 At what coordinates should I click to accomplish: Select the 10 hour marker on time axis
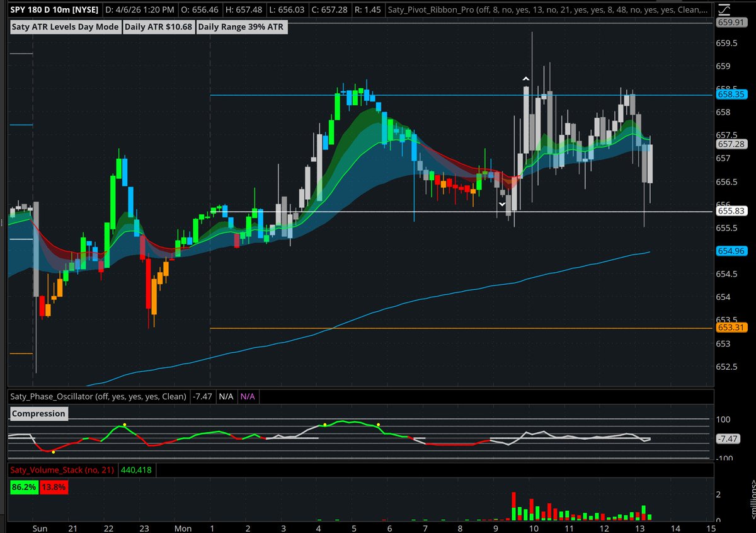click(533, 527)
